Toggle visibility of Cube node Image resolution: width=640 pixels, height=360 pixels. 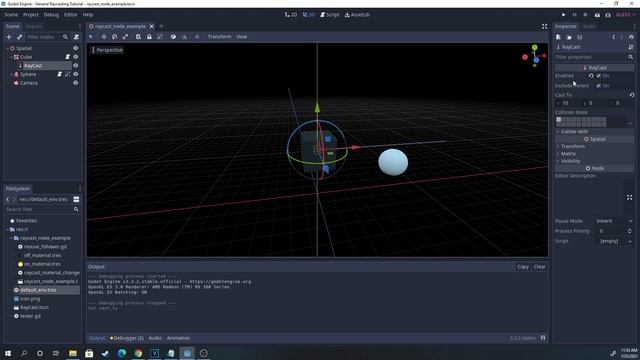coord(76,57)
